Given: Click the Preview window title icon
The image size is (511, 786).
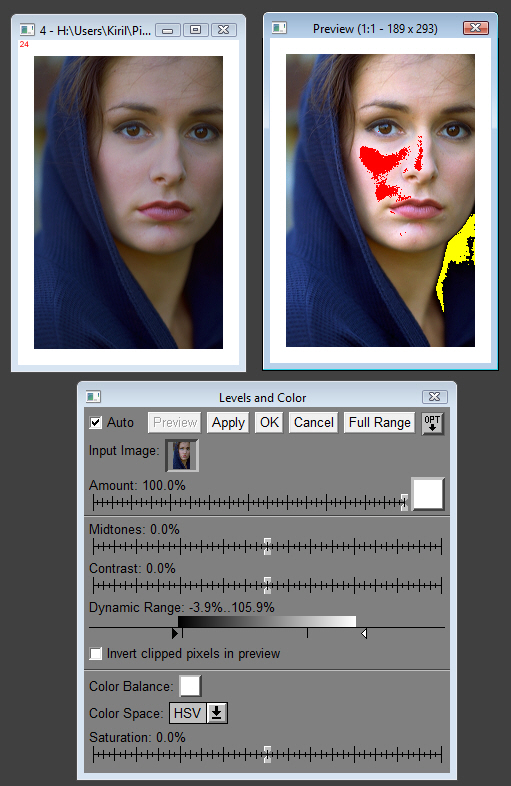Looking at the screenshot, I should pyautogui.click(x=279, y=28).
